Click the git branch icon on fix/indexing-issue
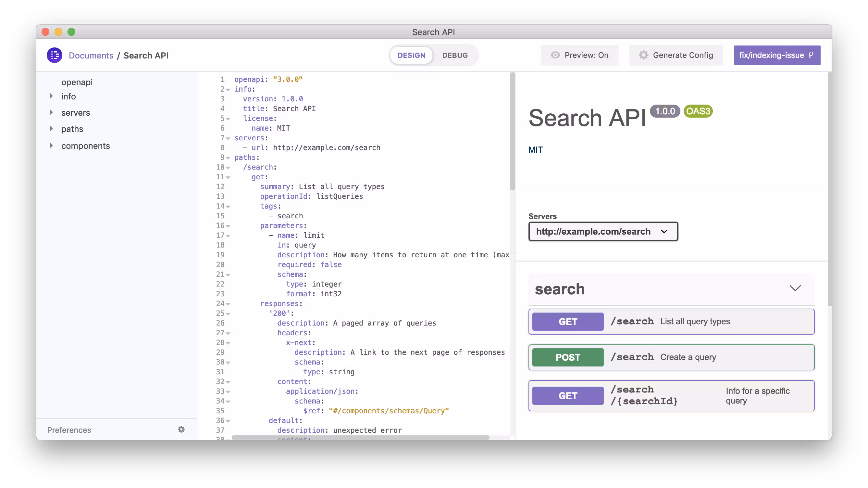Image resolution: width=868 pixels, height=488 pixels. tap(811, 55)
